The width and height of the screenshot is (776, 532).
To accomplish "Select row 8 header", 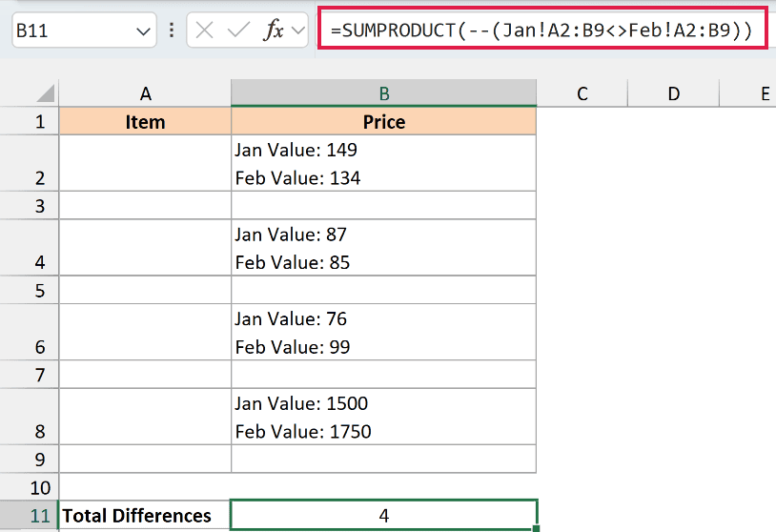I will coord(30,418).
